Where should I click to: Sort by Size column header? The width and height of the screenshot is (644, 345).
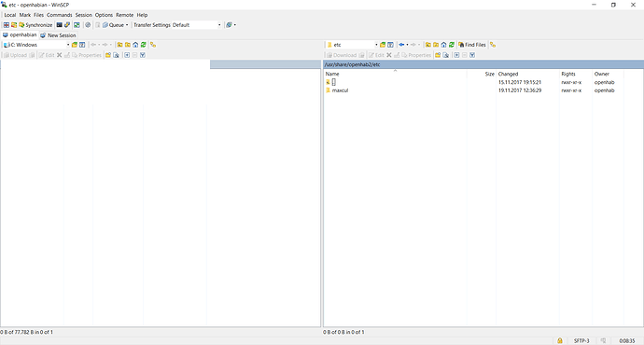(x=482, y=74)
